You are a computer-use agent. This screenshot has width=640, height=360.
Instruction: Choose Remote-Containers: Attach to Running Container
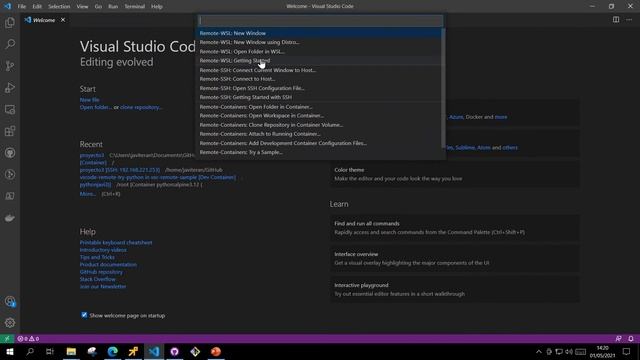pos(320,134)
